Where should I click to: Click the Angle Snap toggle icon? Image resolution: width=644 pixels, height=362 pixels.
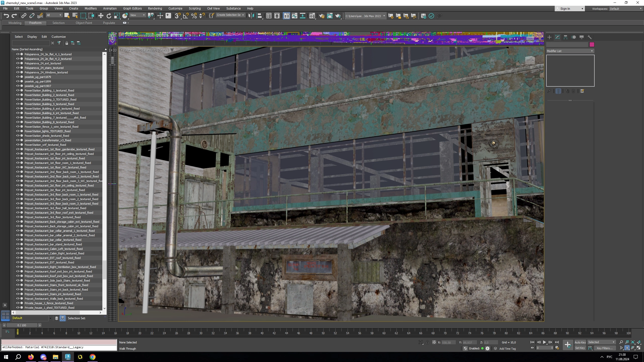point(186,16)
